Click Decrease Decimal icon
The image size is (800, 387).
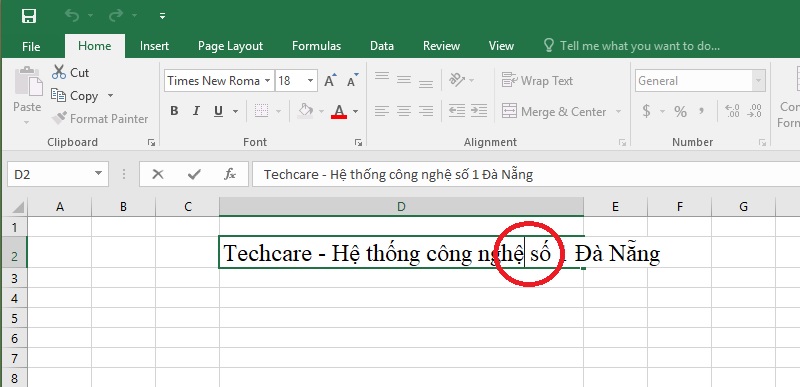coord(754,111)
